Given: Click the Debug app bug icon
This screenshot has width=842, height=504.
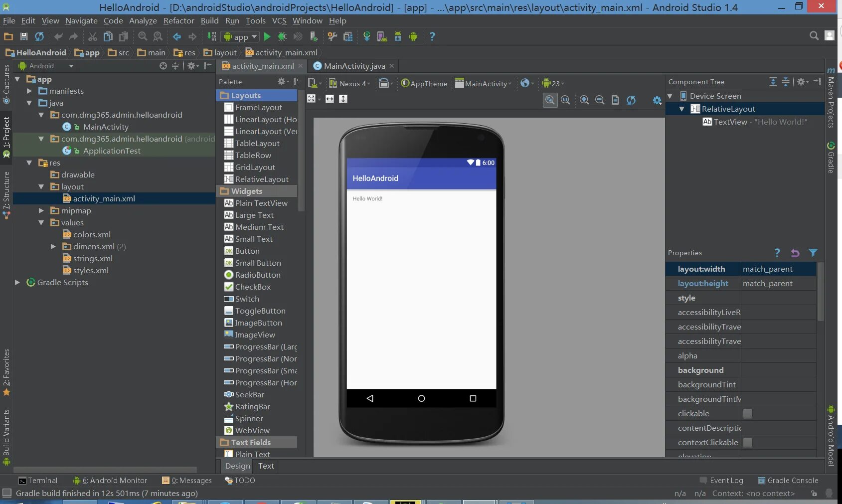Looking at the screenshot, I should [x=282, y=36].
